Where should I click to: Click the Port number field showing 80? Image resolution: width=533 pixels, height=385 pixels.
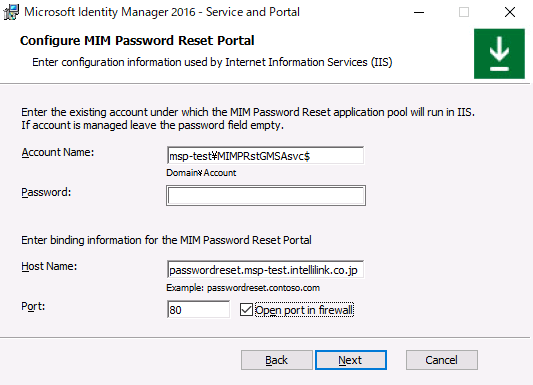199,310
